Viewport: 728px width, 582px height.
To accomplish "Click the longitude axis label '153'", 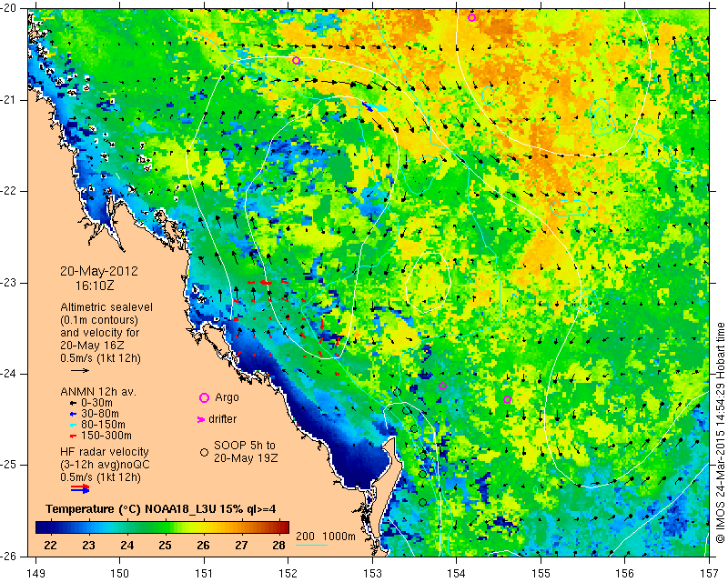I will tap(373, 574).
